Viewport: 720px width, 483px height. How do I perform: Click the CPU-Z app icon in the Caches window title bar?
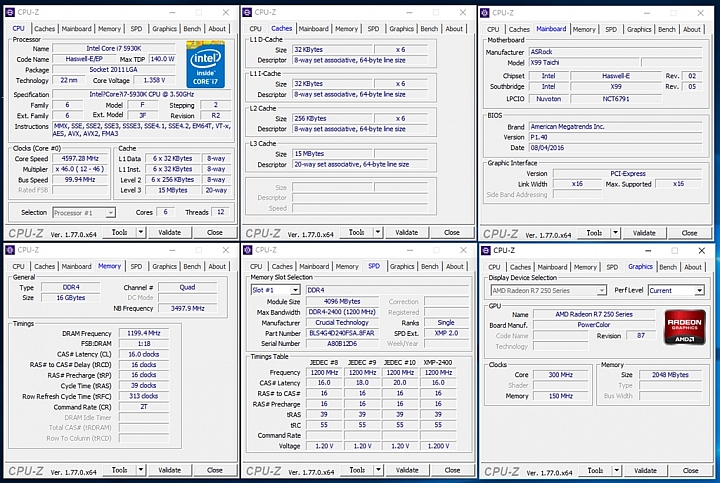[248, 12]
